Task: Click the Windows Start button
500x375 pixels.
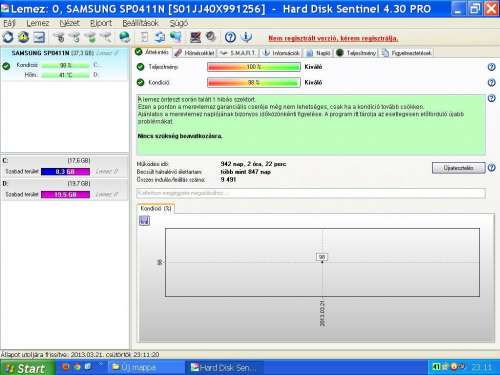Action: (27, 368)
